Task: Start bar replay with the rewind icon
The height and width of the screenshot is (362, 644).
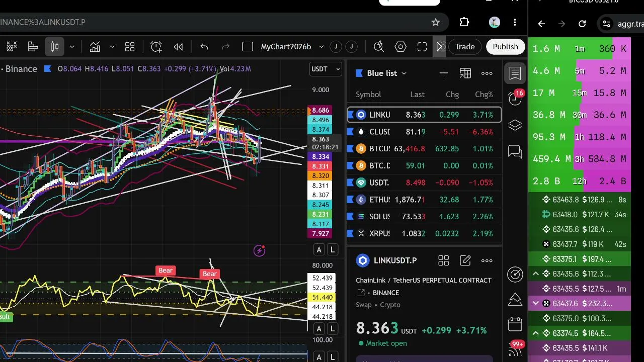Action: tap(178, 47)
